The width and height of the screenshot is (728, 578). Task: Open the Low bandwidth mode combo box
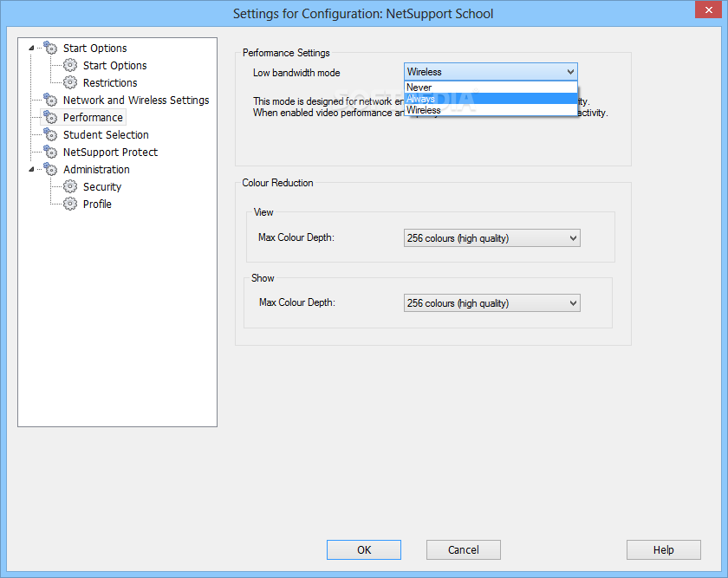(491, 72)
